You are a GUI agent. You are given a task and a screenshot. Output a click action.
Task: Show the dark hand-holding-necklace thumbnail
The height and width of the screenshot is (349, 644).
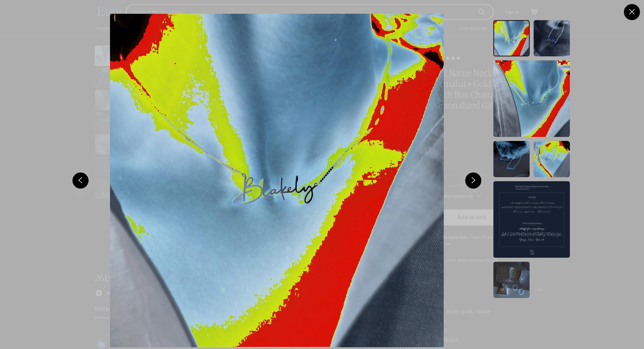point(511,159)
